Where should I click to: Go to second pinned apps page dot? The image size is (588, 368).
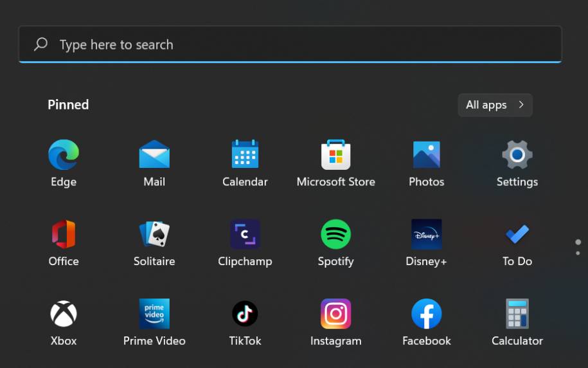pos(578,253)
